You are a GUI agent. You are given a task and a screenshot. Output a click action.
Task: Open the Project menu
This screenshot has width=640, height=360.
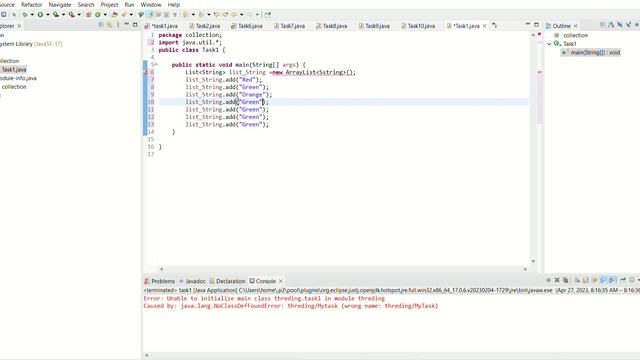[x=109, y=4]
